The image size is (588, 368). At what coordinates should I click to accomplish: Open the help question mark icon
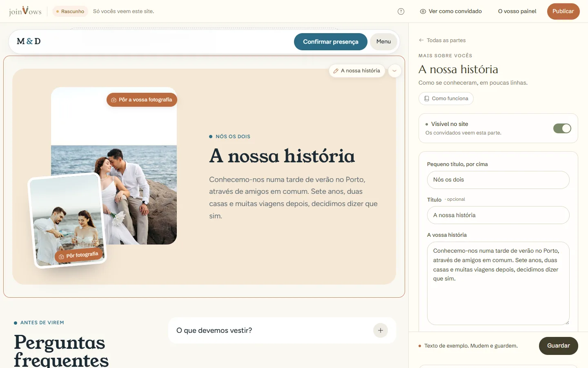pyautogui.click(x=401, y=11)
